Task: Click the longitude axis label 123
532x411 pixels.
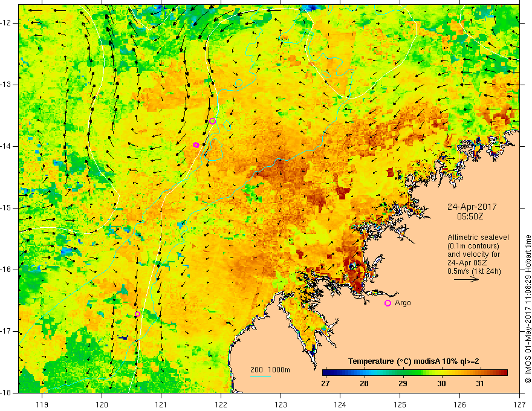Action: point(281,404)
